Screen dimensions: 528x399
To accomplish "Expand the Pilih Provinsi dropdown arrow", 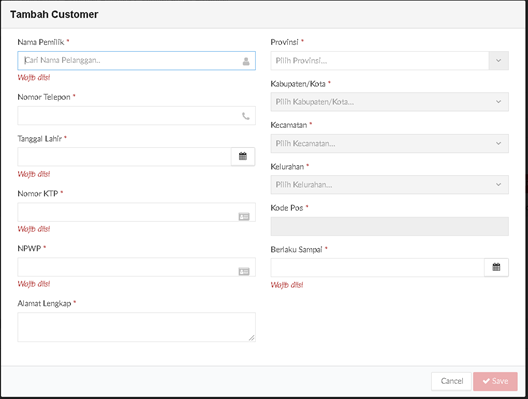I will tap(498, 61).
